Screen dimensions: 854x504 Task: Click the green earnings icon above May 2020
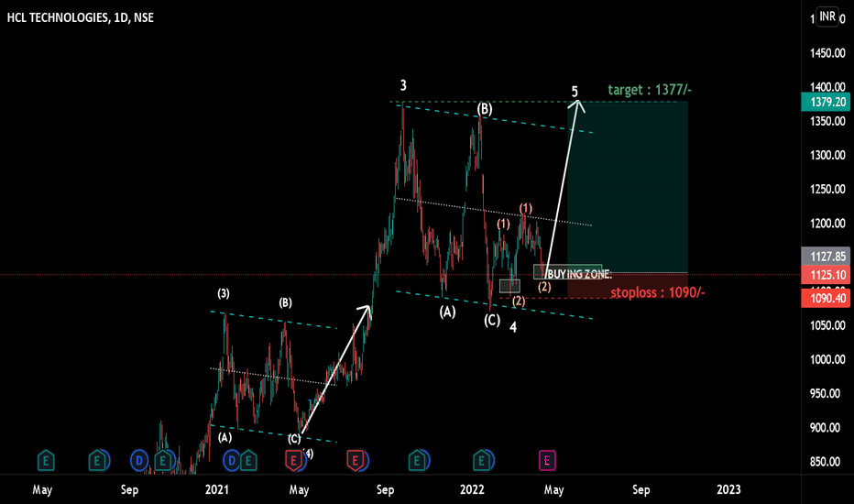tap(46, 461)
